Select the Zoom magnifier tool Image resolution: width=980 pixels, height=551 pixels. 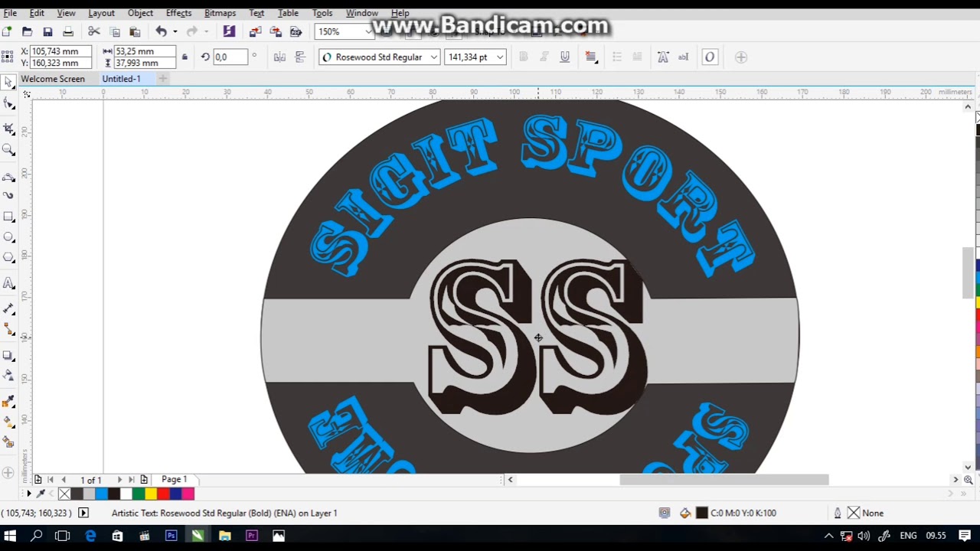8,150
